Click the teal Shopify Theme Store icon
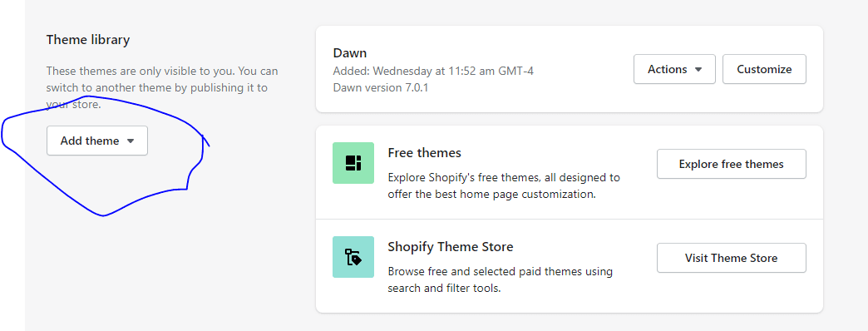 (x=353, y=257)
